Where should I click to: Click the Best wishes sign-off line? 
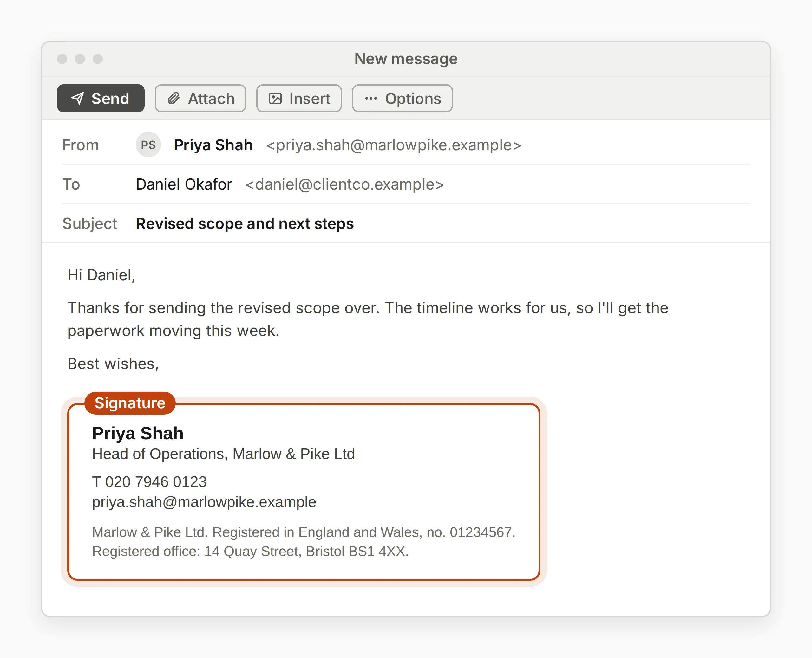[113, 364]
